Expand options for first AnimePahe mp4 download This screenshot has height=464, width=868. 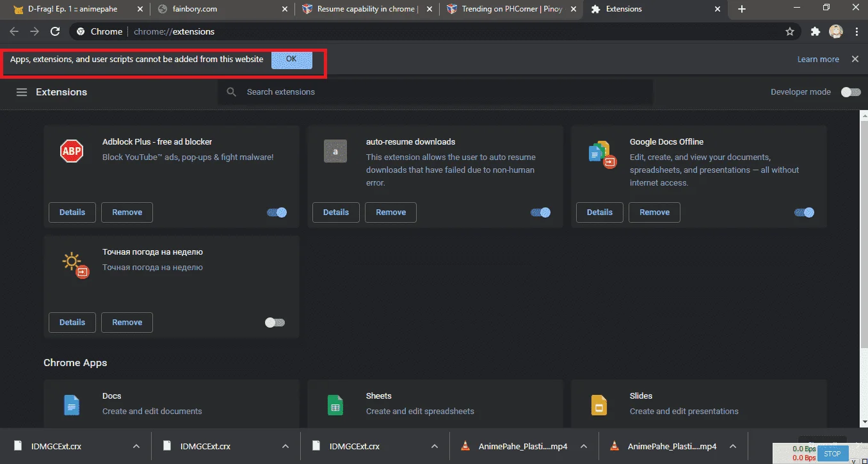click(x=583, y=447)
